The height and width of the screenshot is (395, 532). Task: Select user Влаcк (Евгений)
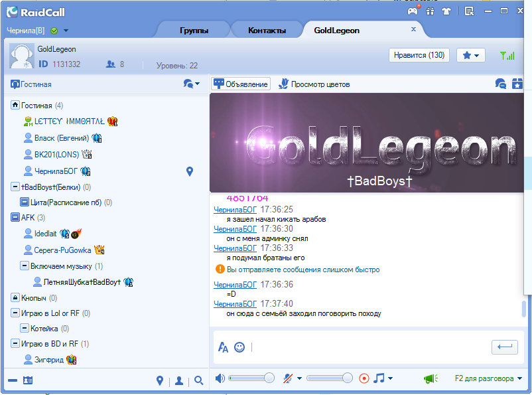(x=63, y=138)
